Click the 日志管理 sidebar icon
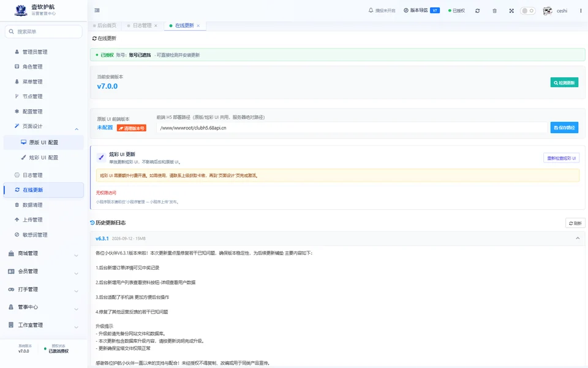The image size is (588, 368). [17, 175]
